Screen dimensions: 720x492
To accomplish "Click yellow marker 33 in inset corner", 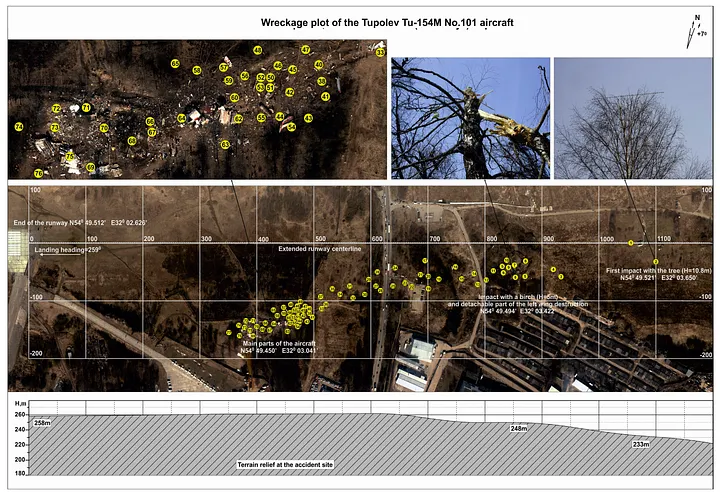I will [x=380, y=52].
